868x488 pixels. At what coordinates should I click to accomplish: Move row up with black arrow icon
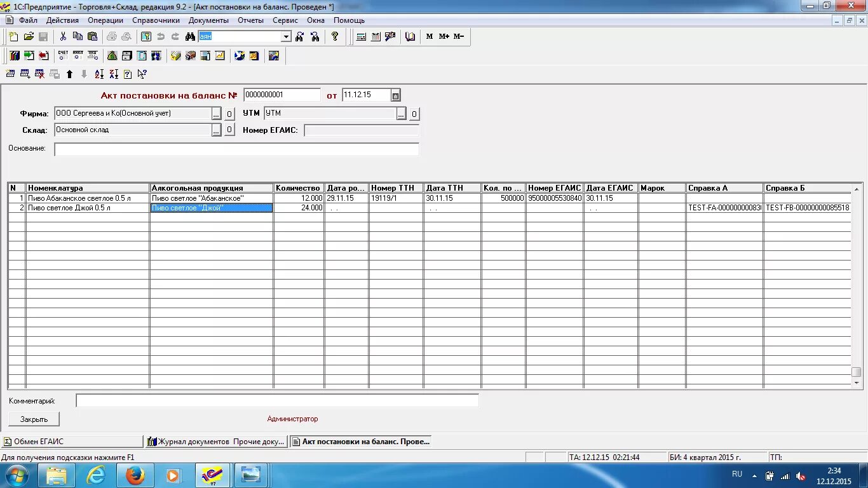(70, 74)
